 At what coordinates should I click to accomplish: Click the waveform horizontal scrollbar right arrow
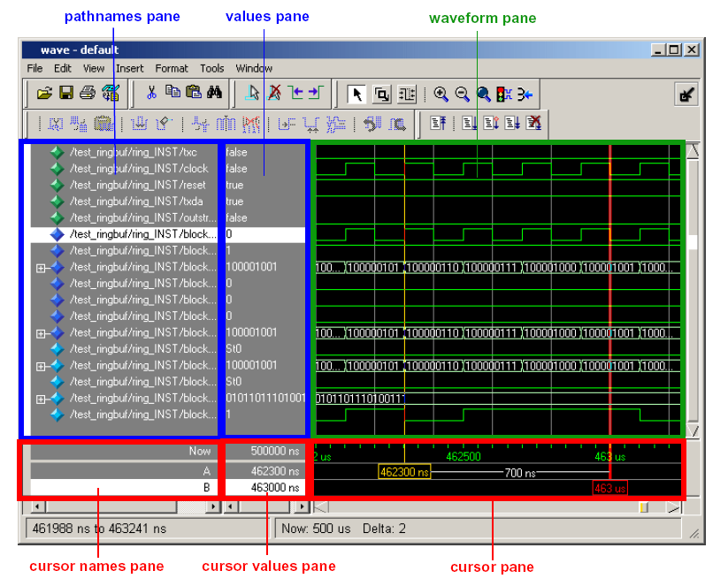674,507
